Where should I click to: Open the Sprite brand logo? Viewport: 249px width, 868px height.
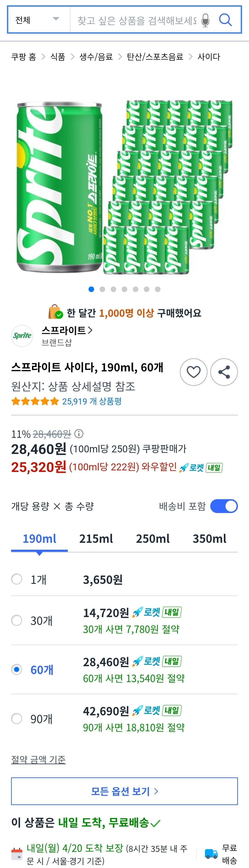pyautogui.click(x=22, y=336)
